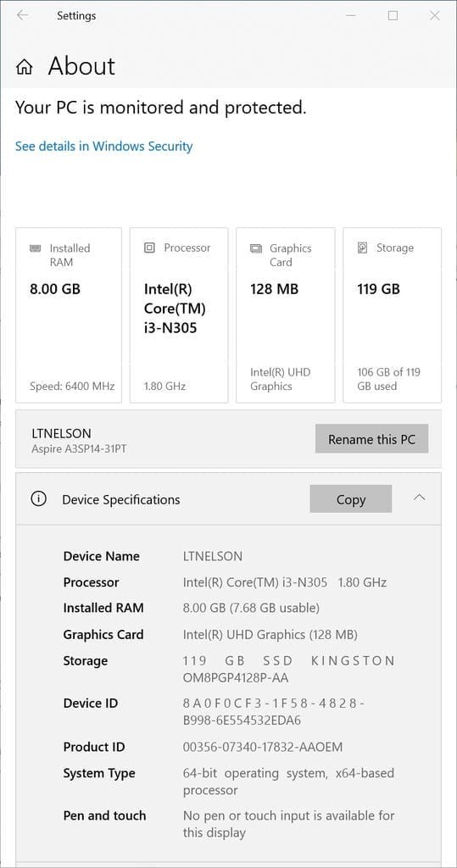Click the Device Specifications info icon
Screen dimensions: 457x868
[38, 499]
